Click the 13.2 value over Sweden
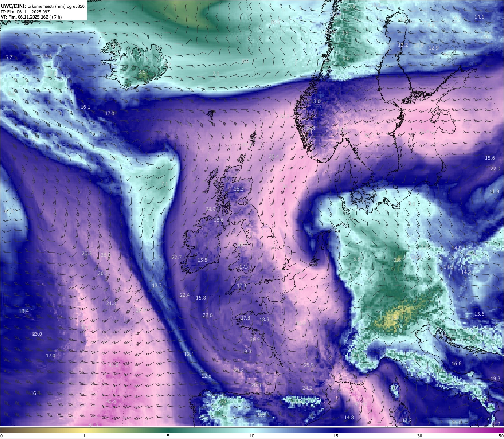 pos(403,45)
